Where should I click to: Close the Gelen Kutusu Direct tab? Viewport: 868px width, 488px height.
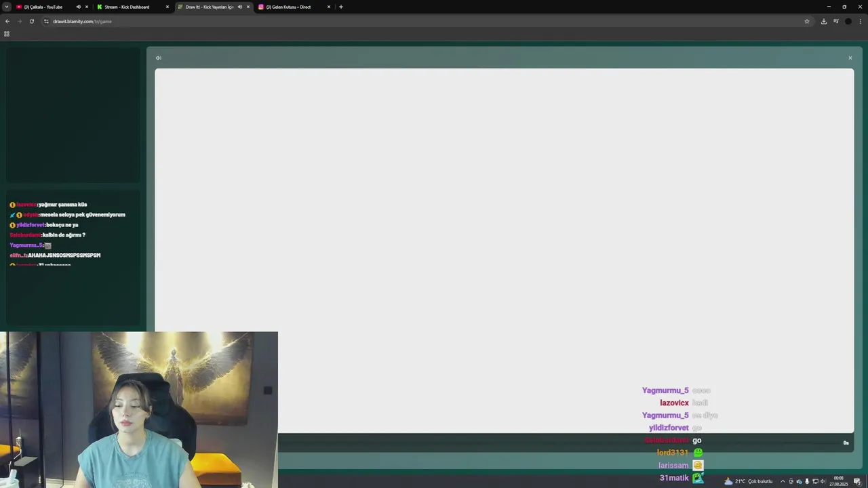(x=329, y=7)
